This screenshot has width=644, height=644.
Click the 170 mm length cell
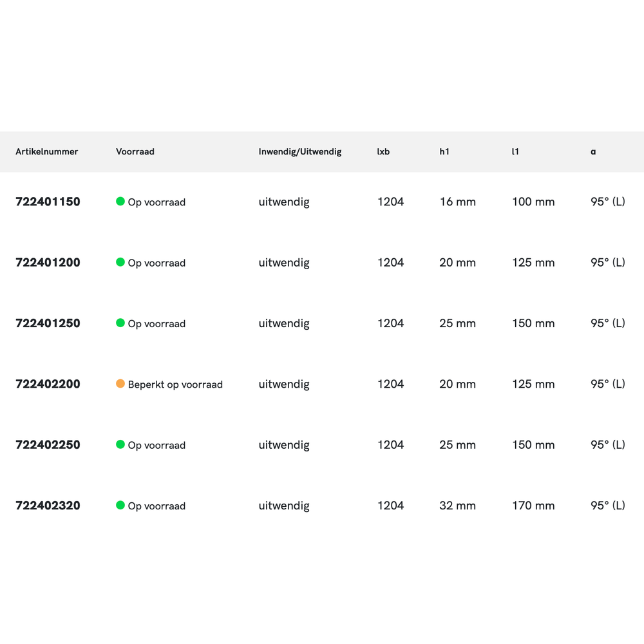[x=533, y=506]
